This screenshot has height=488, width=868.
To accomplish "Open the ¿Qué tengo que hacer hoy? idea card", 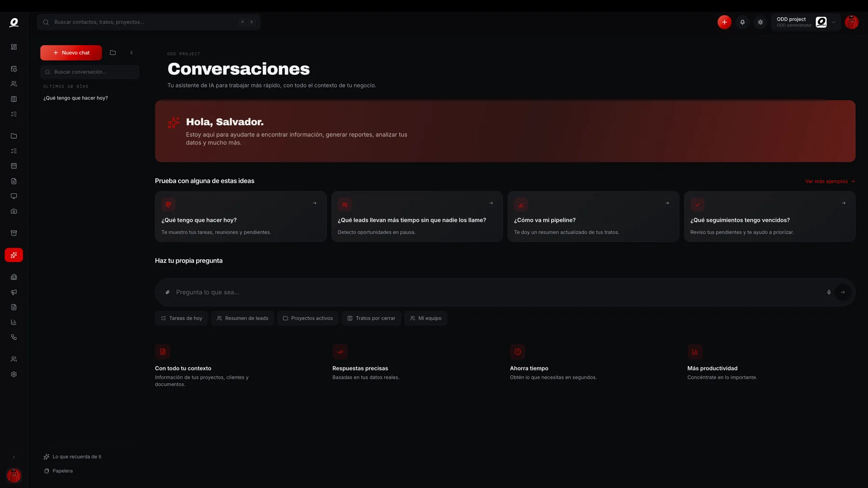I will tap(241, 217).
